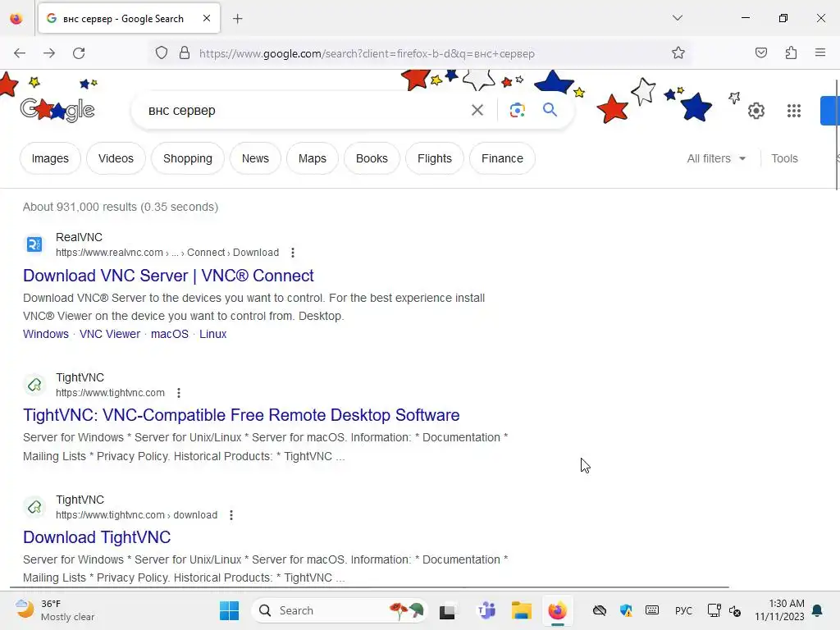The height and width of the screenshot is (630, 840).
Task: Select the Firefox taskbar icon
Action: click(x=557, y=610)
